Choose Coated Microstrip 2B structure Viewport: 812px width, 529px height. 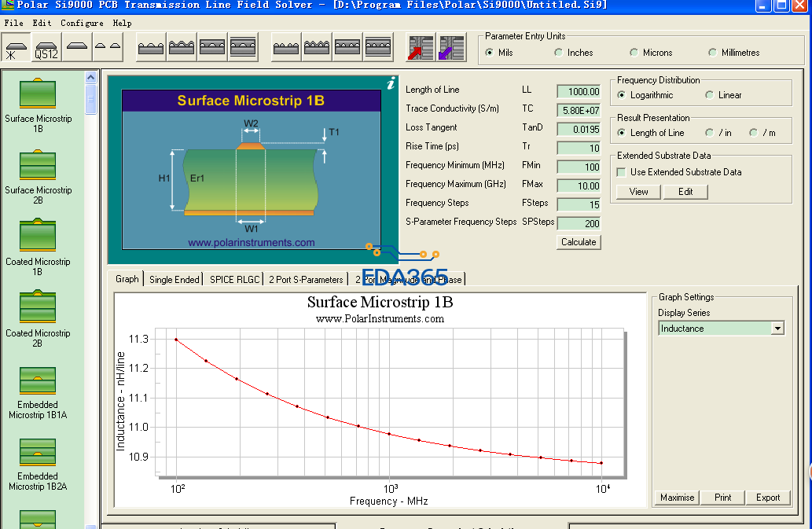38,320
